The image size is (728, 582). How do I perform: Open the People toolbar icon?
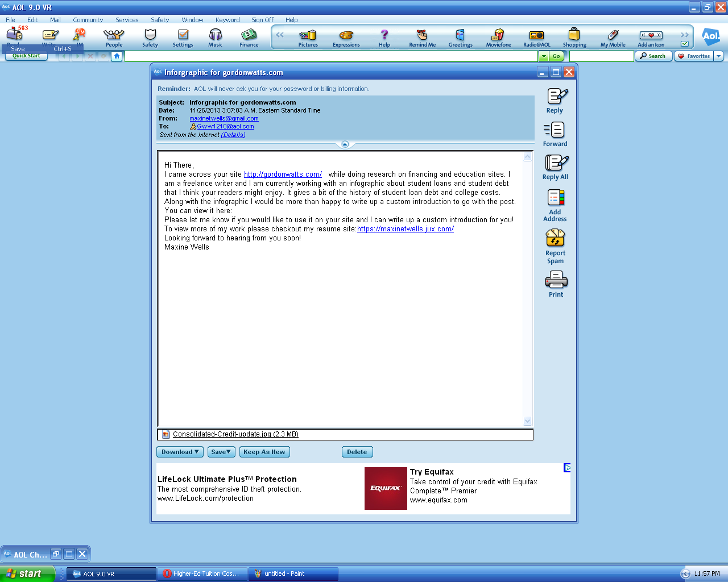(114, 38)
